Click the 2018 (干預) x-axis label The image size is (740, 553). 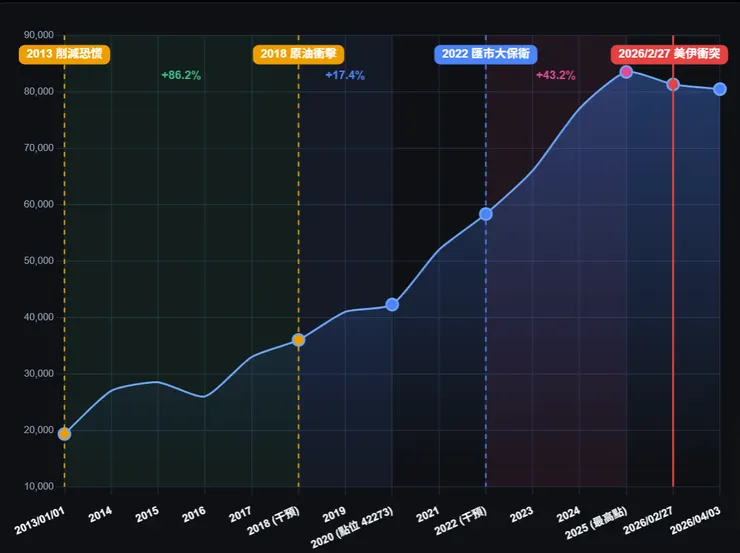[274, 521]
